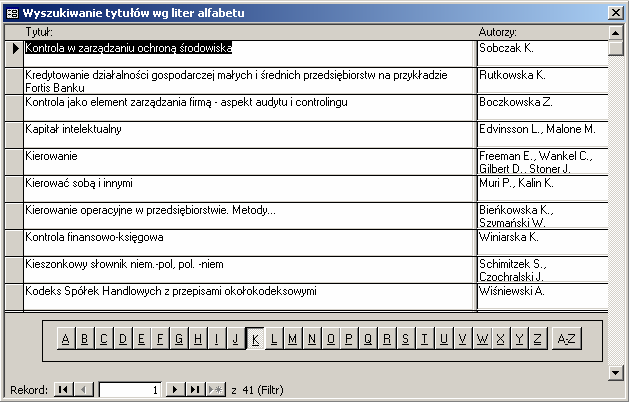Filter titles by letter O
The height and width of the screenshot is (402, 629).
331,339
